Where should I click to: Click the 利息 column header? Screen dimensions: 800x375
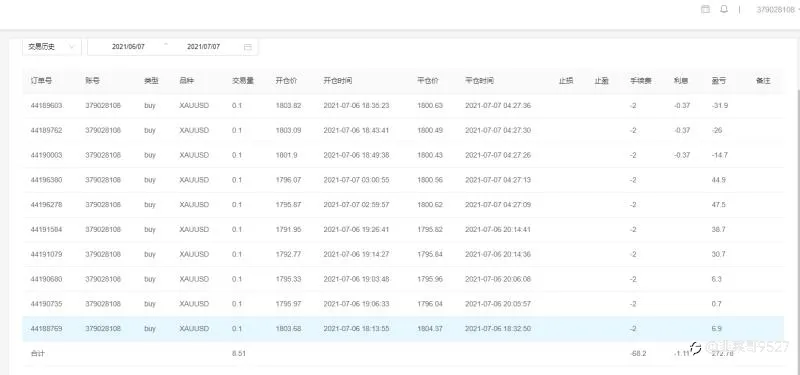point(681,81)
